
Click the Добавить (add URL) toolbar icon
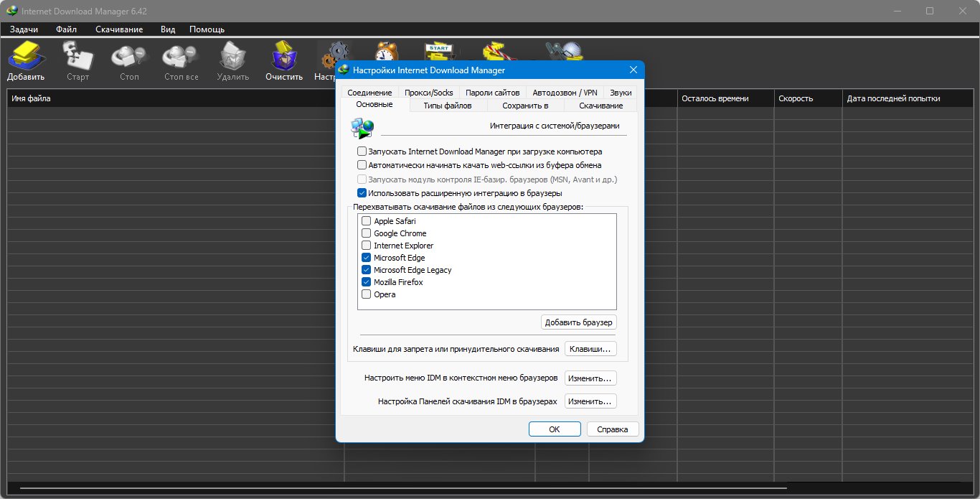click(x=26, y=56)
